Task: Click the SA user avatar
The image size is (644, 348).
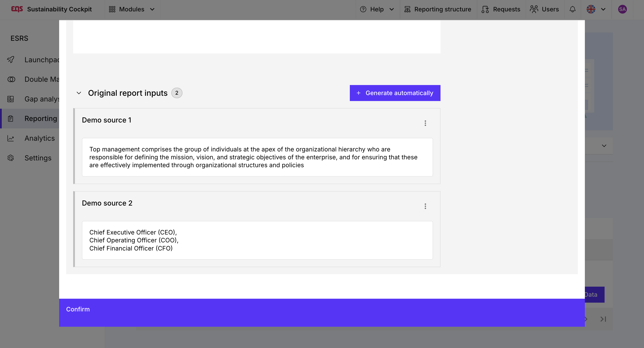Action: pos(622,9)
